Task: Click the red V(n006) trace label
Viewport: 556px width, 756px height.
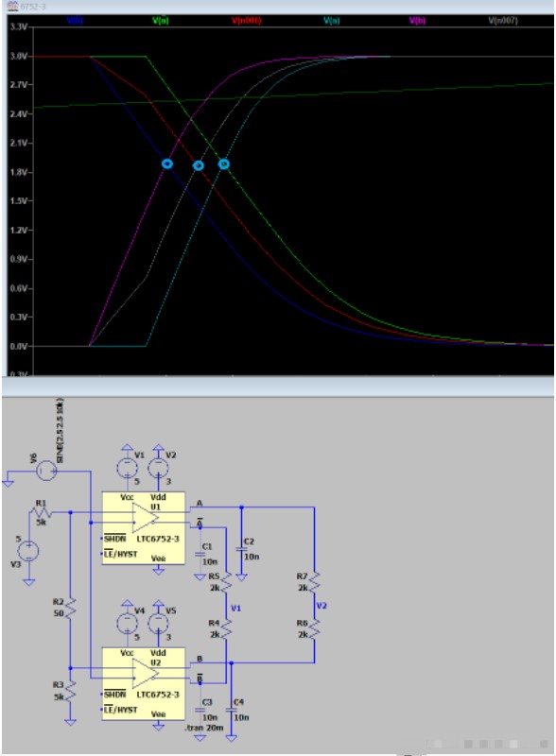Action: point(246,21)
